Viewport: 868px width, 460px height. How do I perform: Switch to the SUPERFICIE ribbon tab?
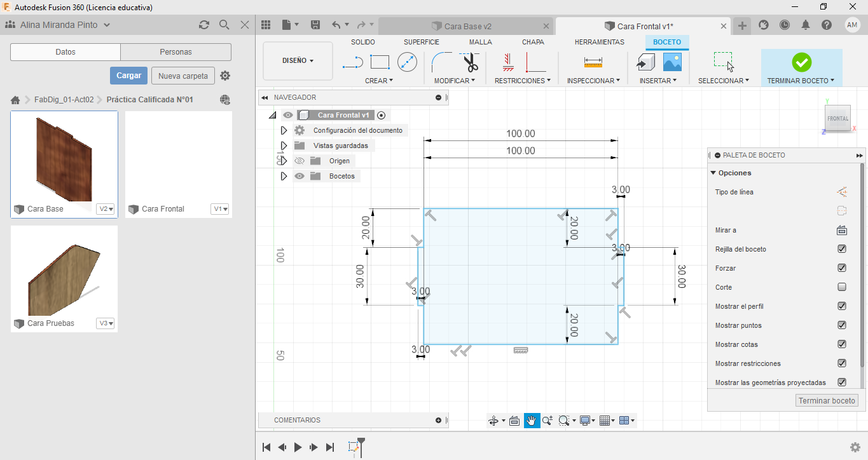coord(421,42)
